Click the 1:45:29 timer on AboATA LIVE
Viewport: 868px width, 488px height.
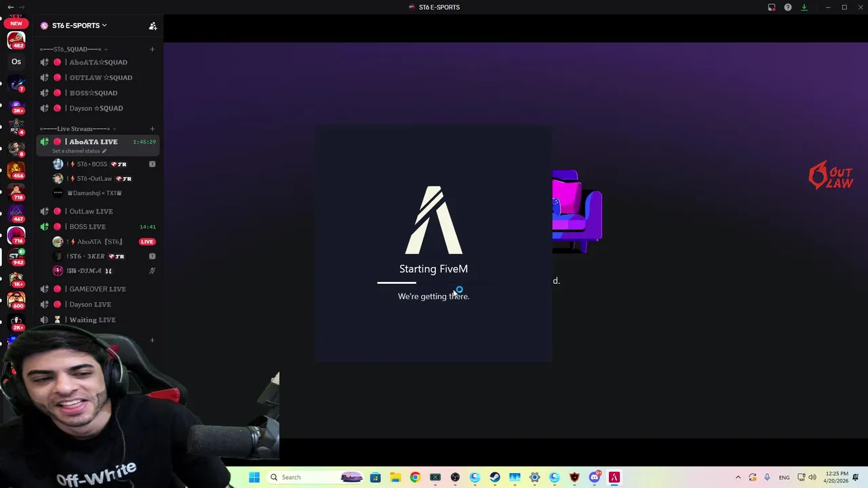(144, 142)
